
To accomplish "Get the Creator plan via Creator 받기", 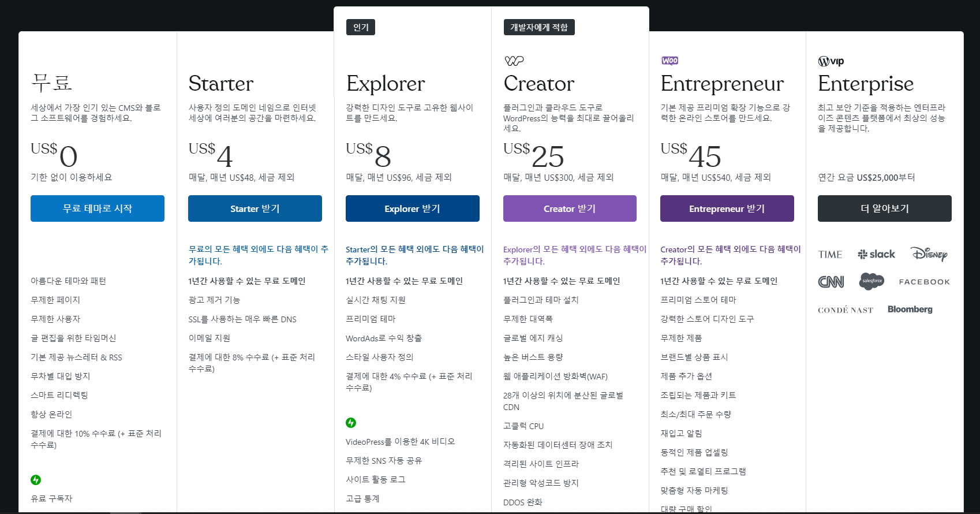I will point(570,208).
